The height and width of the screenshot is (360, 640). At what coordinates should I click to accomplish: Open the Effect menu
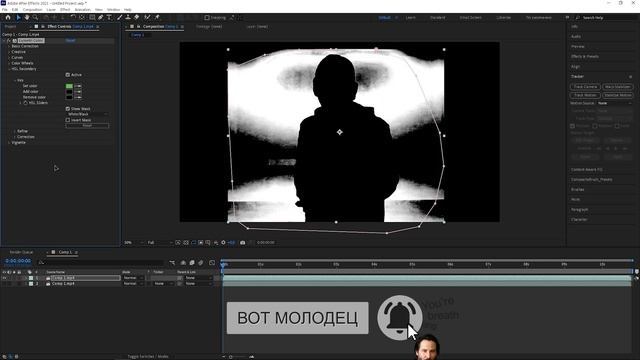pyautogui.click(x=65, y=9)
